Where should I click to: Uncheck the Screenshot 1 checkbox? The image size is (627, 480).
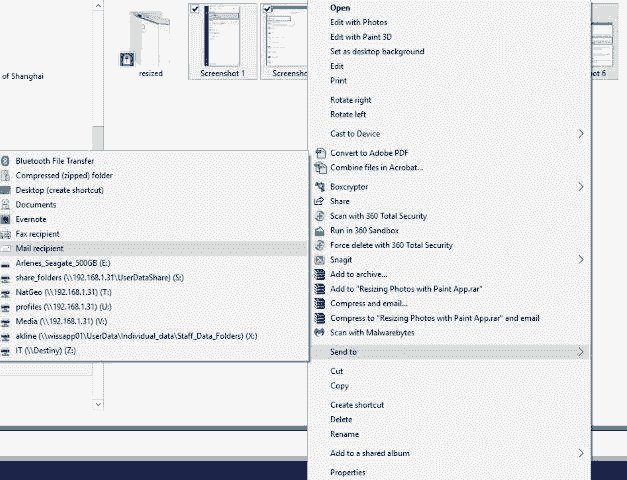pos(195,9)
